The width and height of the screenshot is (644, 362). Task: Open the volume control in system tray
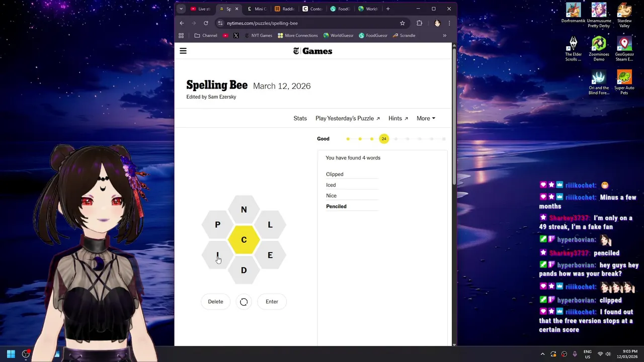pyautogui.click(x=608, y=354)
